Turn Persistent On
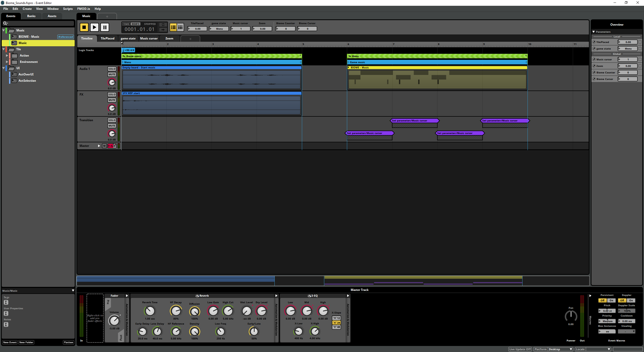644x352 pixels. pos(611,300)
